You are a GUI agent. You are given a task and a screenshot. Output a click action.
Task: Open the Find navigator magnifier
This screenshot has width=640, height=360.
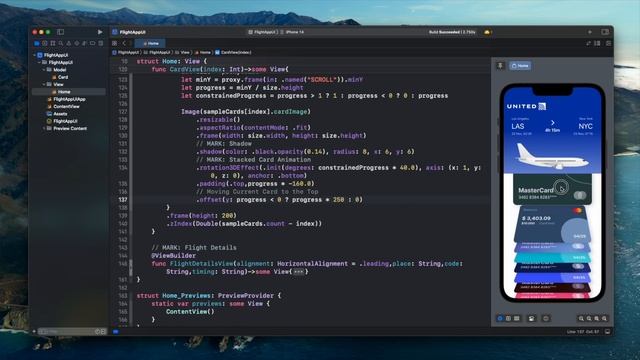point(60,43)
